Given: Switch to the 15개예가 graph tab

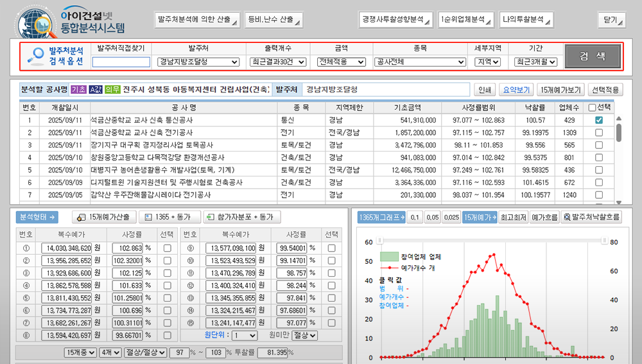Looking at the screenshot, I should click(480, 217).
